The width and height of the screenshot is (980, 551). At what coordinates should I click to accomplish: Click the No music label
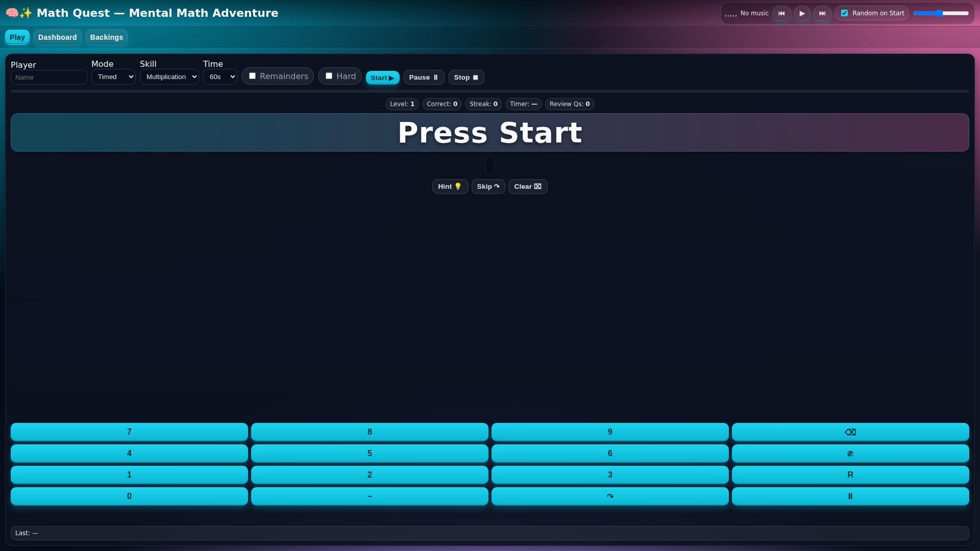(x=754, y=13)
